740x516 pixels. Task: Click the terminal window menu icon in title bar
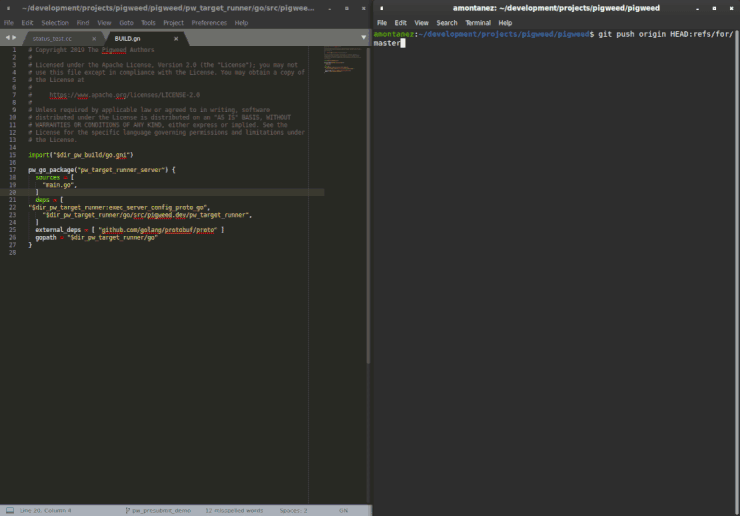(381, 7)
